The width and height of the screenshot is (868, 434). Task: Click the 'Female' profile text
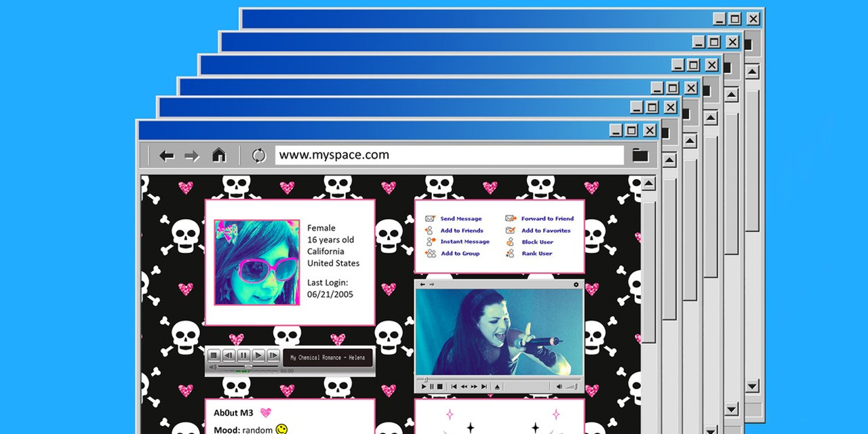click(x=321, y=228)
